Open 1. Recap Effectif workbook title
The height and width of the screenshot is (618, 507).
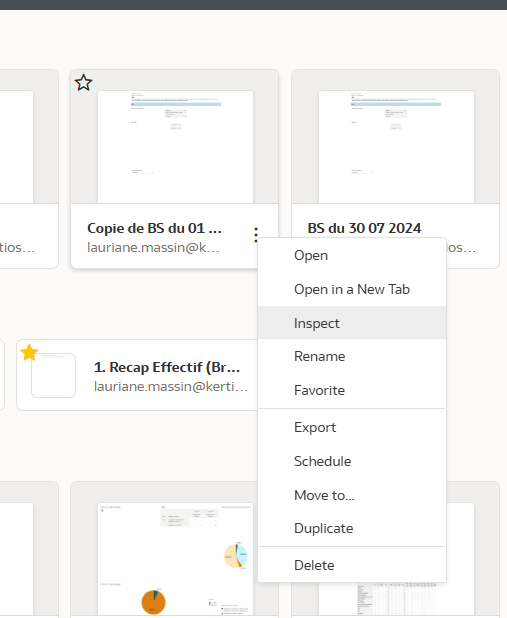(x=167, y=367)
